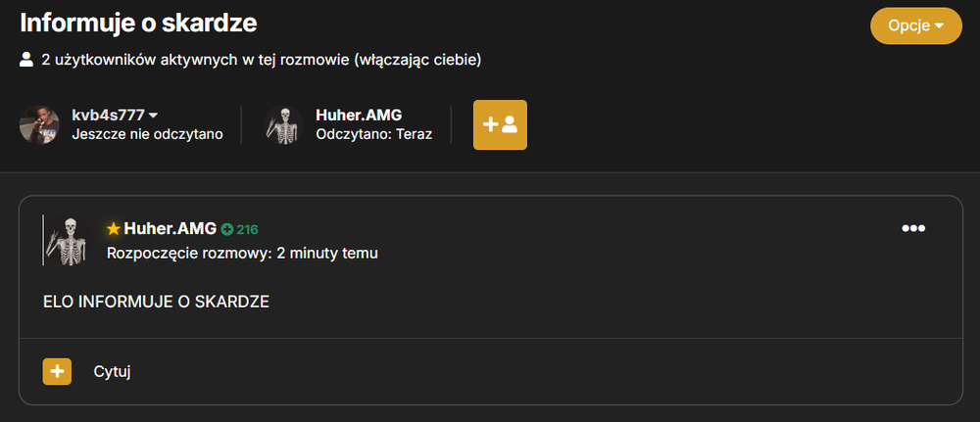The height and width of the screenshot is (422, 980).
Task: Open the three-dots message options menu
Action: (913, 228)
